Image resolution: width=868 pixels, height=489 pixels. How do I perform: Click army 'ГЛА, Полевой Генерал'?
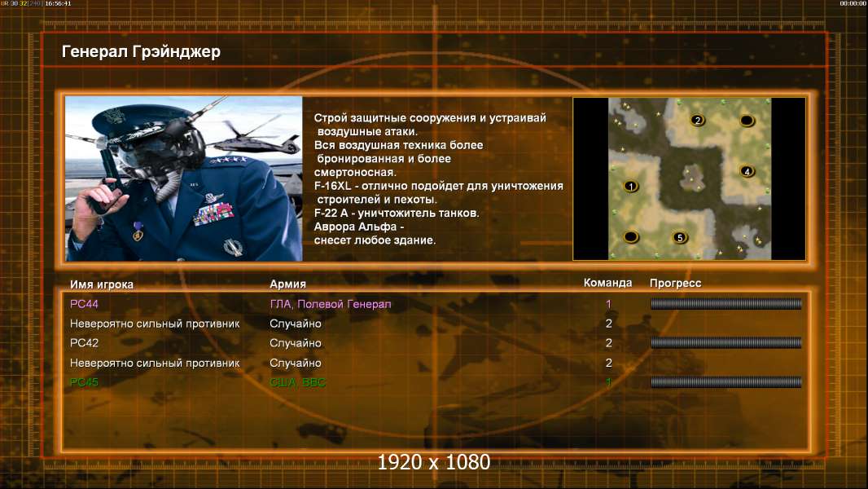pyautogui.click(x=331, y=304)
